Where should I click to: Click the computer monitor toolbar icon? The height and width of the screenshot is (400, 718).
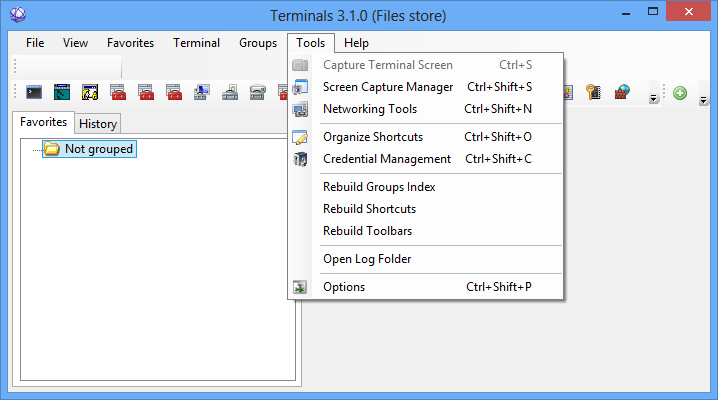click(x=202, y=93)
